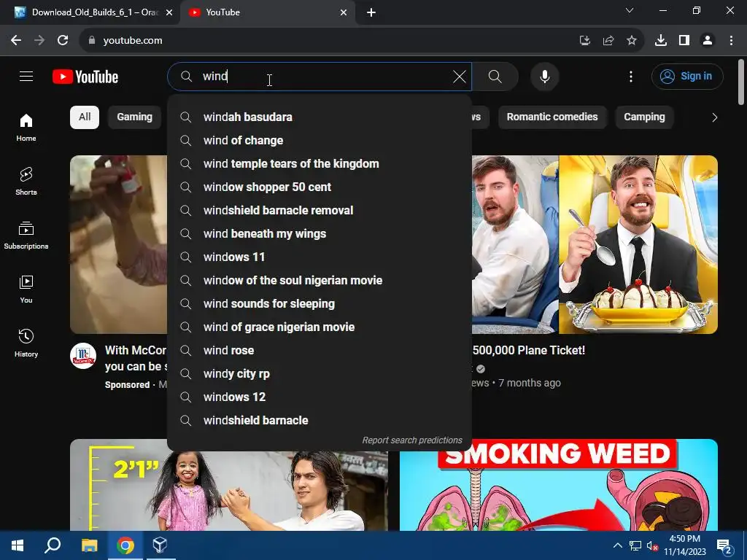The image size is (747, 560).
Task: Reload the page with the refresh icon
Action: click(x=63, y=41)
